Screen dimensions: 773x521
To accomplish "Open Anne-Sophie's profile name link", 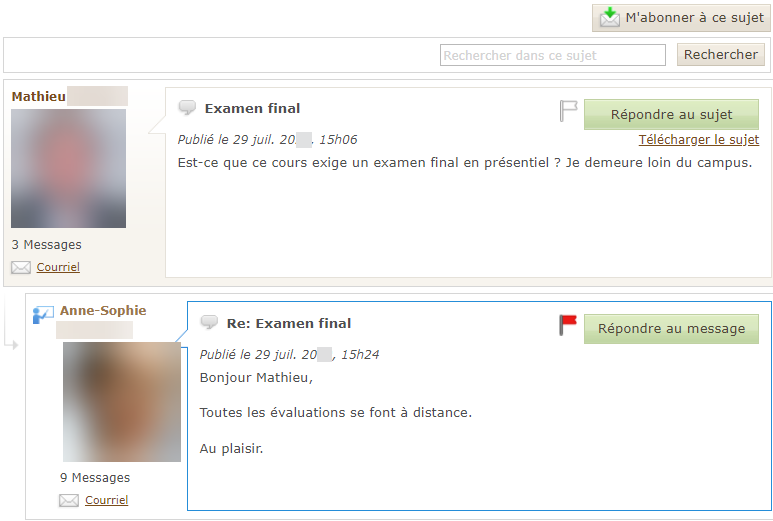I will [x=103, y=311].
